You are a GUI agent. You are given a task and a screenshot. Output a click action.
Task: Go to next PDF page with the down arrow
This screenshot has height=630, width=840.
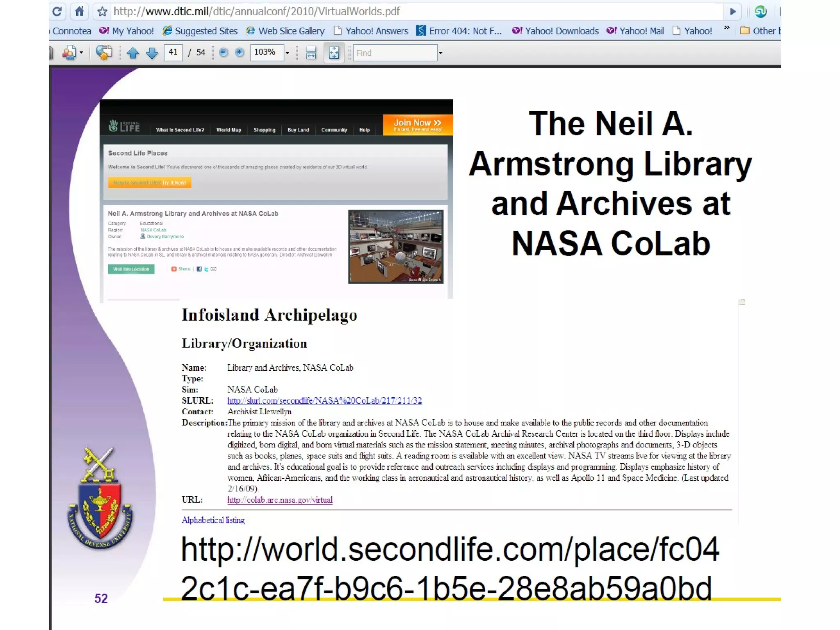coord(152,53)
